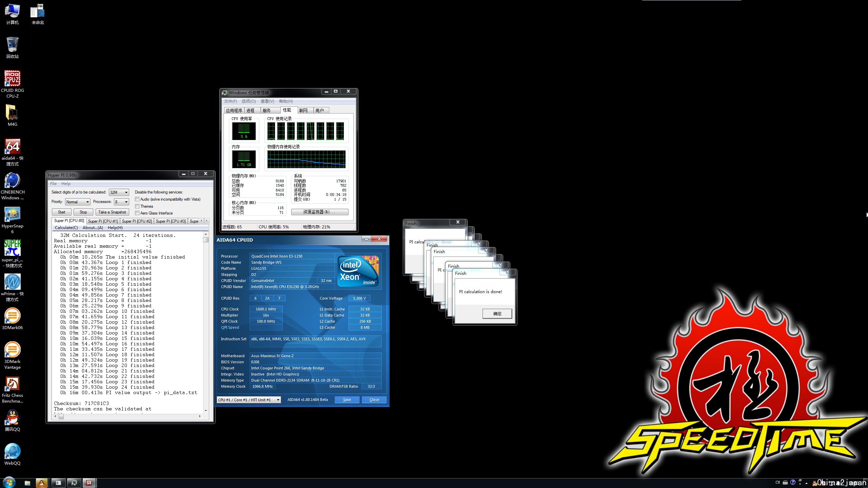Open HyperSnap 6 desktop icon

[13, 220]
